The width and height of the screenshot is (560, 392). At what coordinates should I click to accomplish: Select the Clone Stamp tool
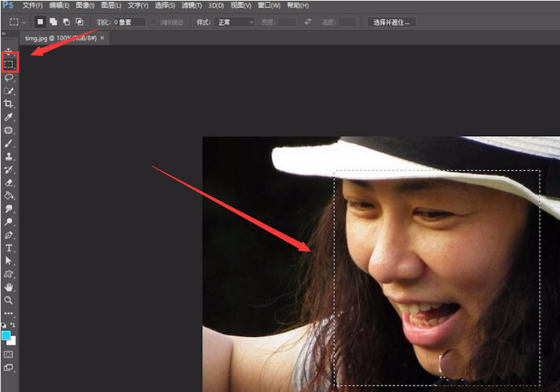pos(9,157)
